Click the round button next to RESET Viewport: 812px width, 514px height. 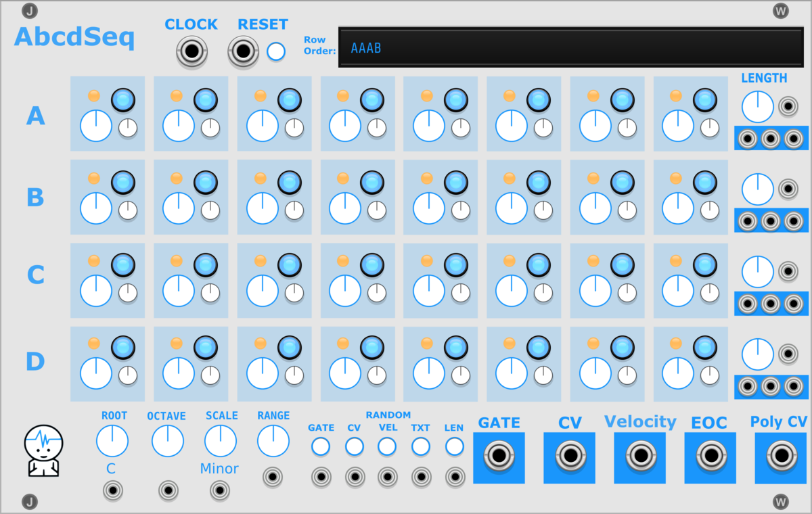click(276, 51)
